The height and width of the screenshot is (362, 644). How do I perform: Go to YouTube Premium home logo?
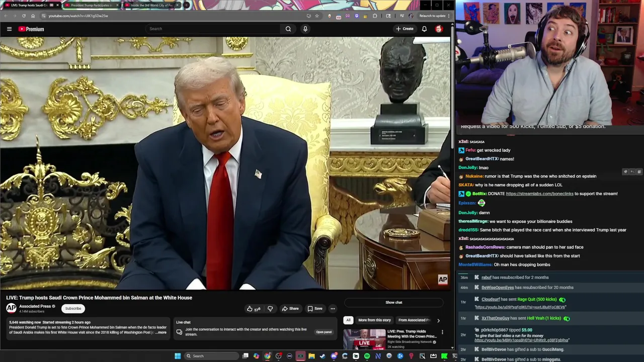31,29
